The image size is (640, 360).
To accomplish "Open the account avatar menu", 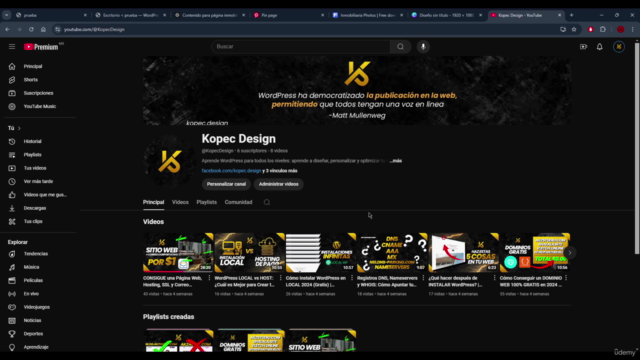I will 619,47.
